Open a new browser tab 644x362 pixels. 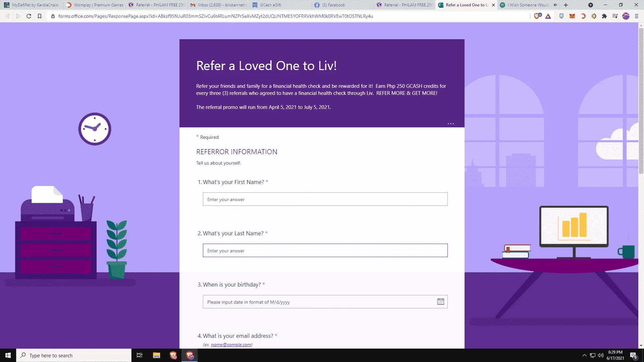[566, 5]
